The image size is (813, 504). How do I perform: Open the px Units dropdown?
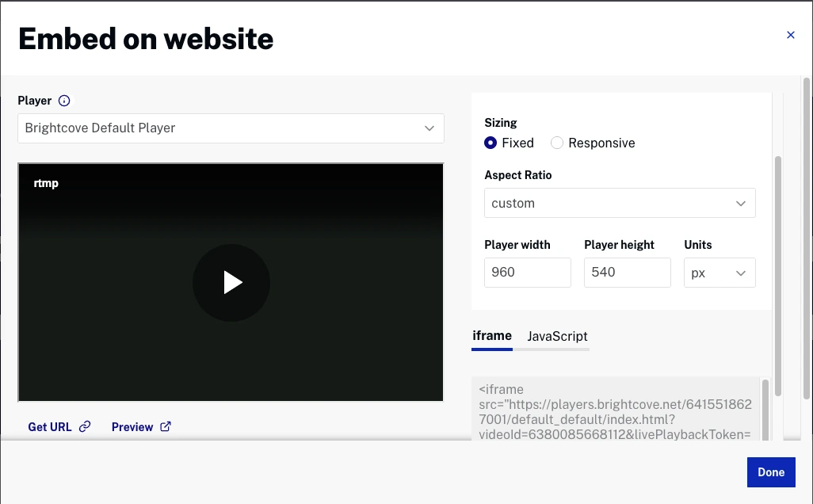coord(719,272)
